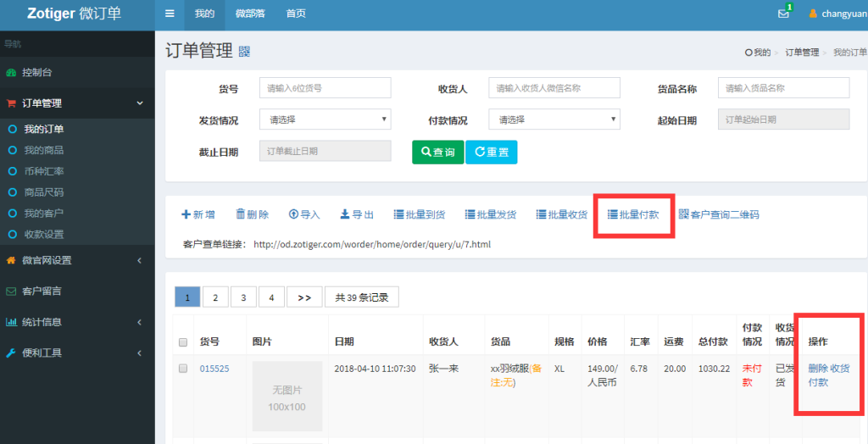The height and width of the screenshot is (444, 868).
Task: Switch to the 微部落 top tab
Action: 250,14
